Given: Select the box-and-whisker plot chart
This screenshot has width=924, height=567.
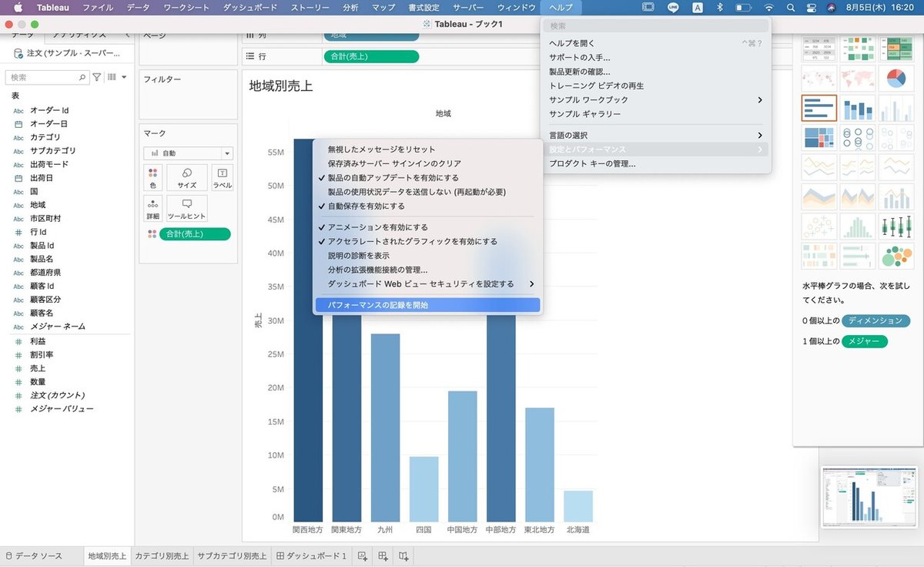Looking at the screenshot, I should 896,226.
